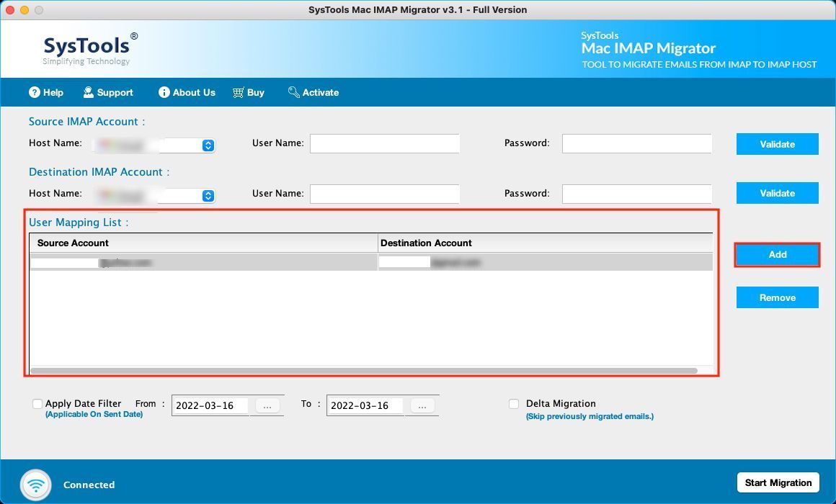
Task: Click the Buy shopping cart icon
Action: 239,92
